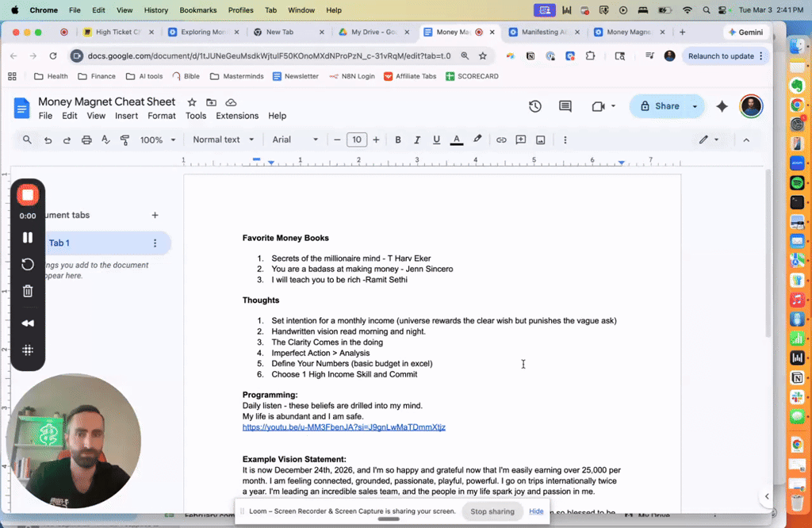
Task: Open a new Chrome tab
Action: (682, 32)
